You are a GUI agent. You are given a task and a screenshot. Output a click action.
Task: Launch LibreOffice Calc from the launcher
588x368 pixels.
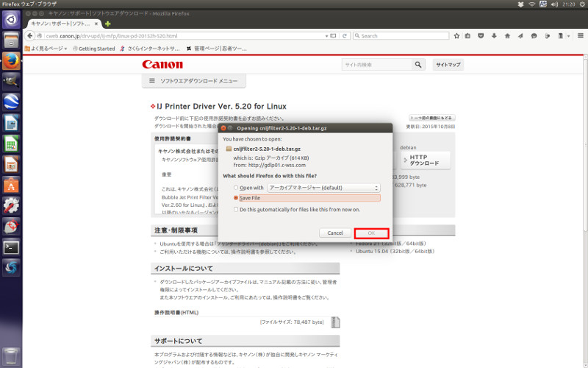click(x=11, y=144)
